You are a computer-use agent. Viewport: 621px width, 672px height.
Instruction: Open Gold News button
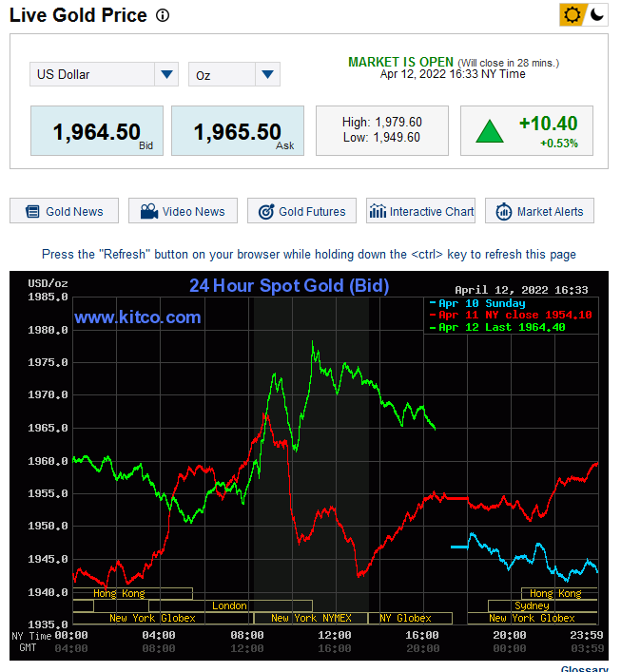(65, 211)
